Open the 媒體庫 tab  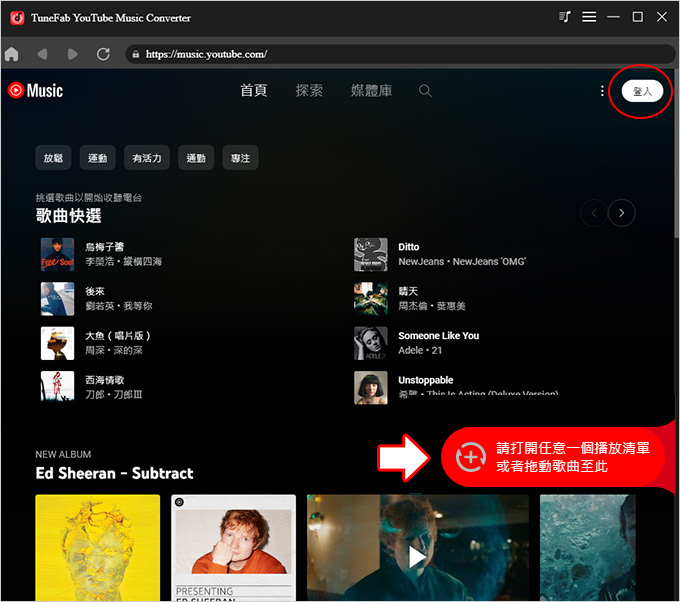coord(371,91)
